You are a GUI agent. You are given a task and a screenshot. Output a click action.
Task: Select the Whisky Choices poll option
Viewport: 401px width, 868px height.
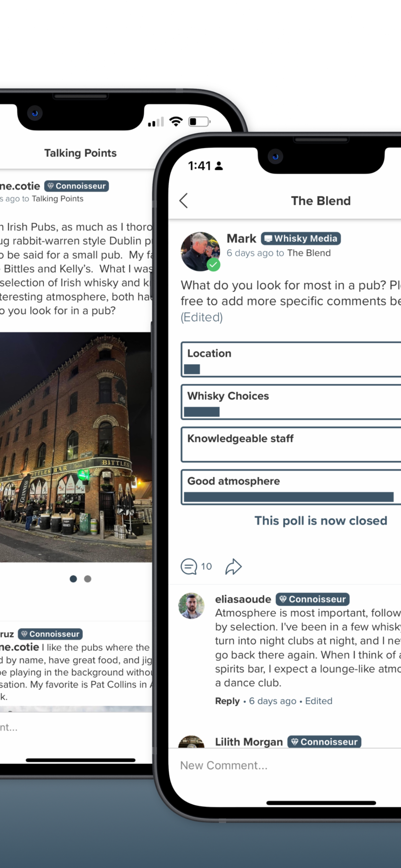[291, 402]
